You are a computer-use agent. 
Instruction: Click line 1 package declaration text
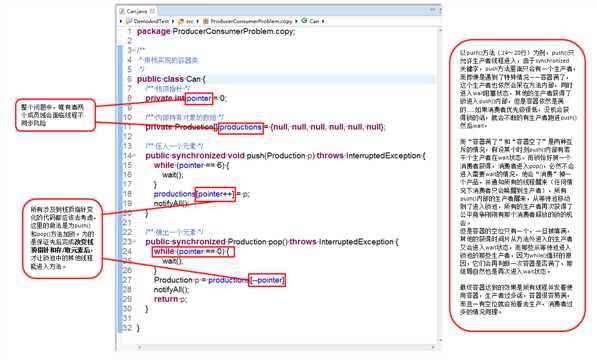[x=216, y=31]
